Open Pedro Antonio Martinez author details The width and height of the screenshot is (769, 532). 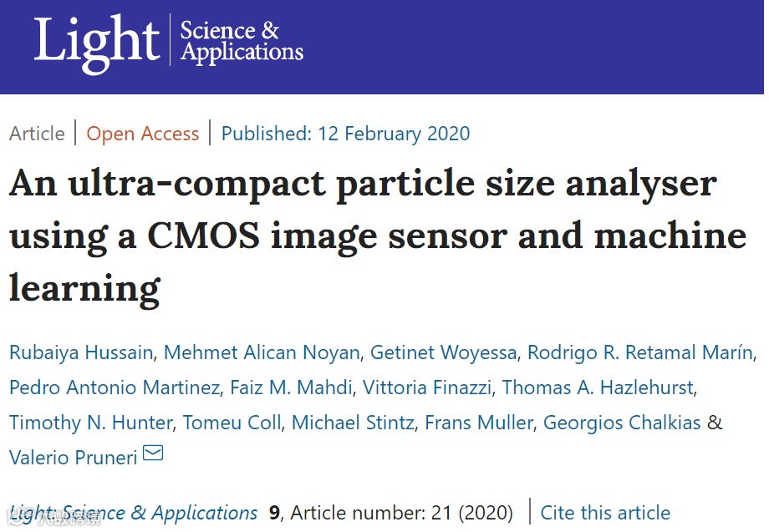[115, 388]
